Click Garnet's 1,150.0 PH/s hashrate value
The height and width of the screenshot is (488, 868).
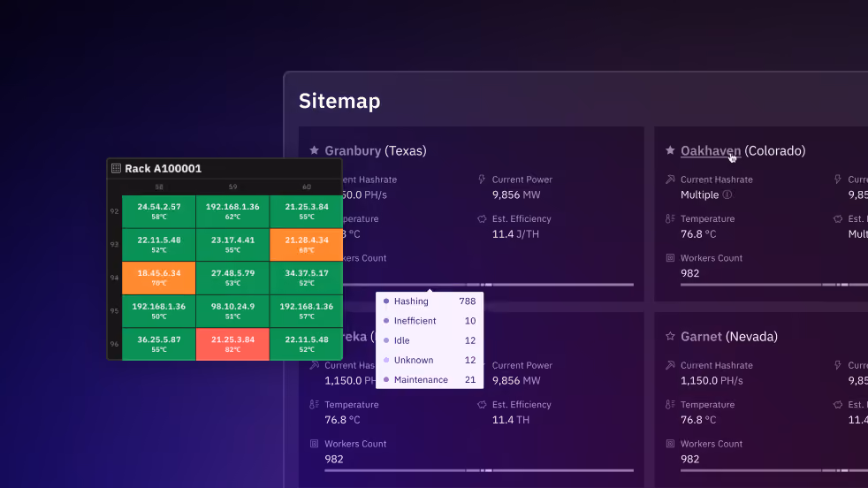[x=712, y=380]
